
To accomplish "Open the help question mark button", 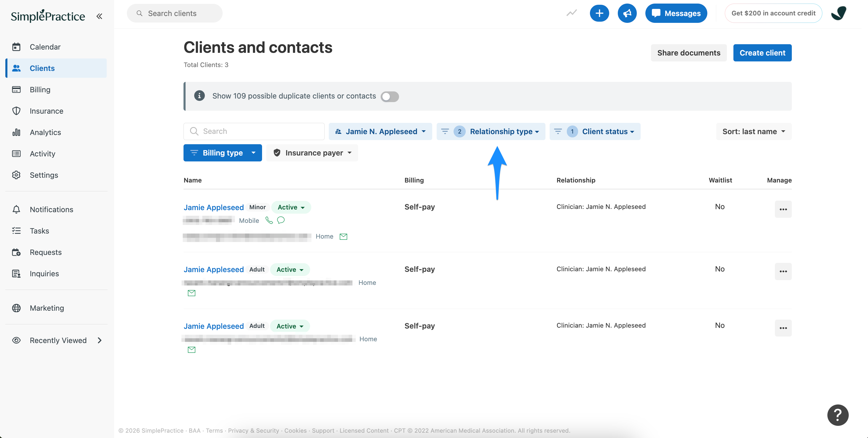I will coord(838,415).
